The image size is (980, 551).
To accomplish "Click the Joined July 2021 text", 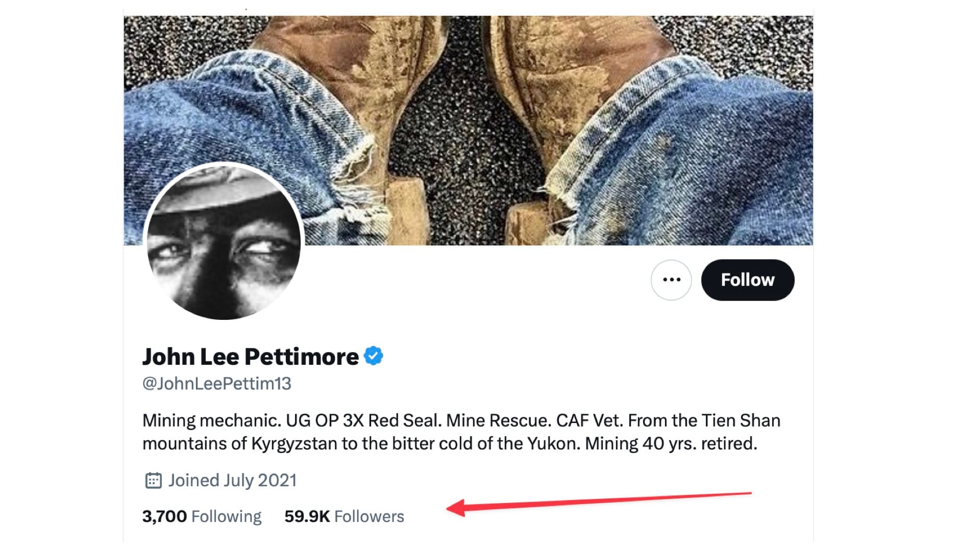I will [x=232, y=481].
